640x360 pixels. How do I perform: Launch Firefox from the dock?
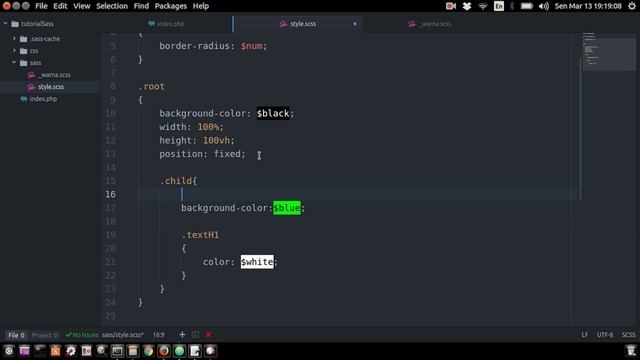click(164, 351)
